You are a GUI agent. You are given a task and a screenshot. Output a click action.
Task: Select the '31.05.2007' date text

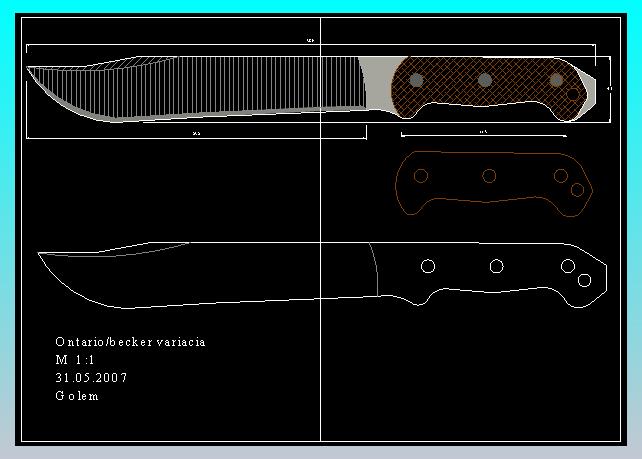pos(91,378)
